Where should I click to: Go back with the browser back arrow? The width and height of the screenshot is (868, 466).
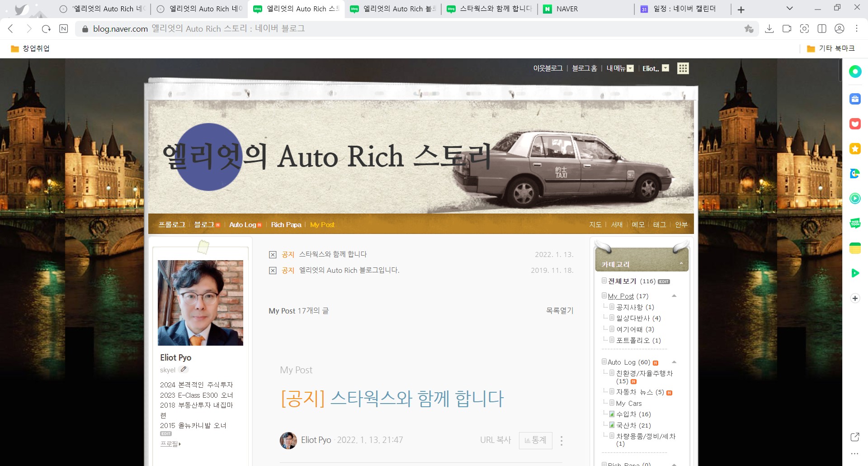11,29
